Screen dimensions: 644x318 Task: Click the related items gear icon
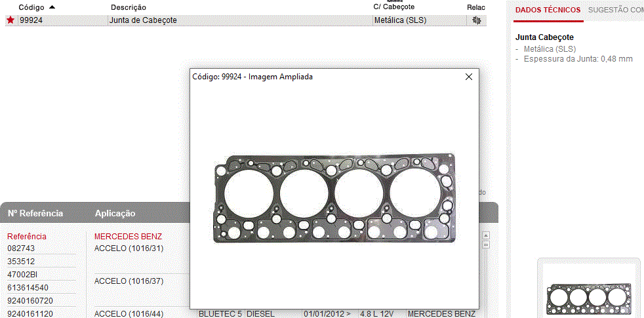476,20
